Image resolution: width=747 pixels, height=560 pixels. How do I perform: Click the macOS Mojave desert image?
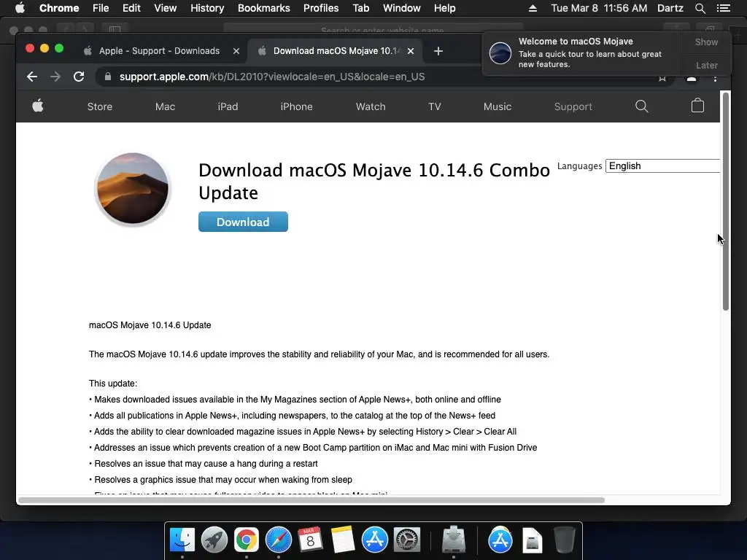coord(133,189)
